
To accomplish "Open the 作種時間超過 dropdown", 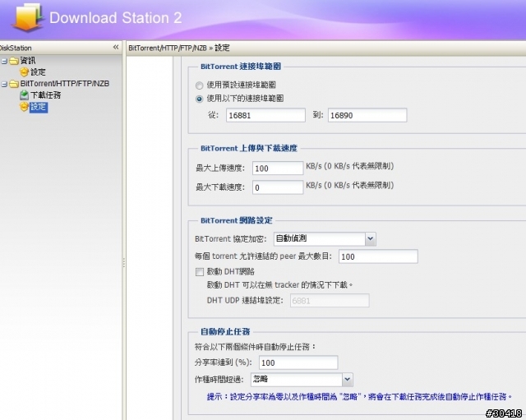I will tap(347, 380).
